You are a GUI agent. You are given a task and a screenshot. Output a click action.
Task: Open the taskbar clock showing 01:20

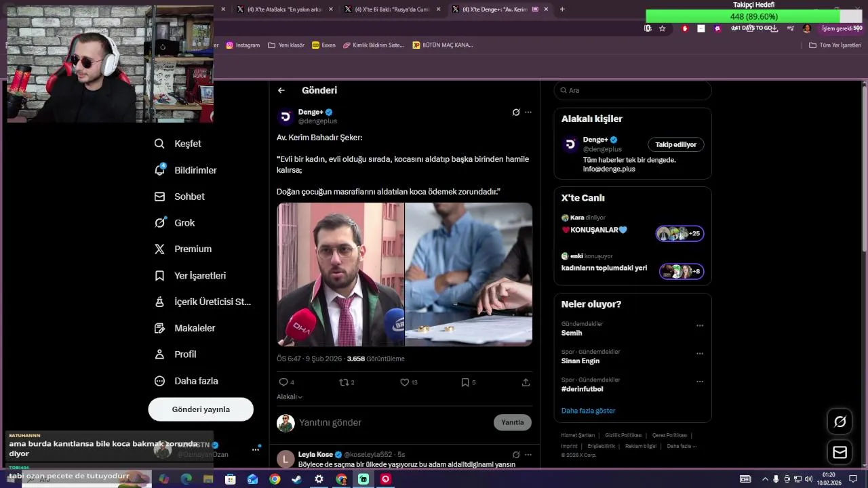point(828,479)
